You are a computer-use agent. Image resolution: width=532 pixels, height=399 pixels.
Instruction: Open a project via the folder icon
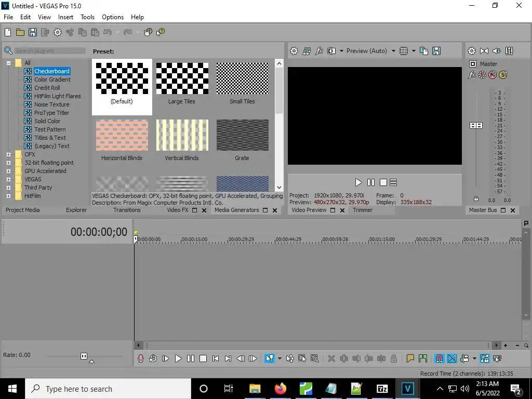(20, 32)
